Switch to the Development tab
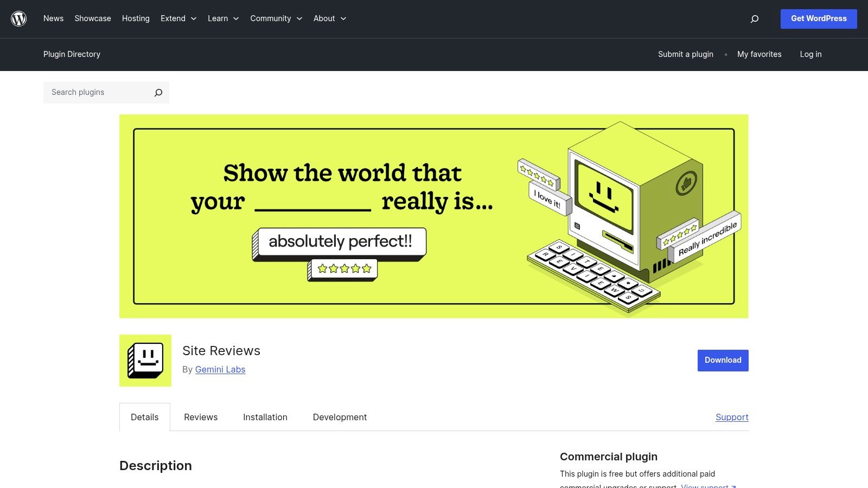This screenshot has width=868, height=488. tap(340, 417)
